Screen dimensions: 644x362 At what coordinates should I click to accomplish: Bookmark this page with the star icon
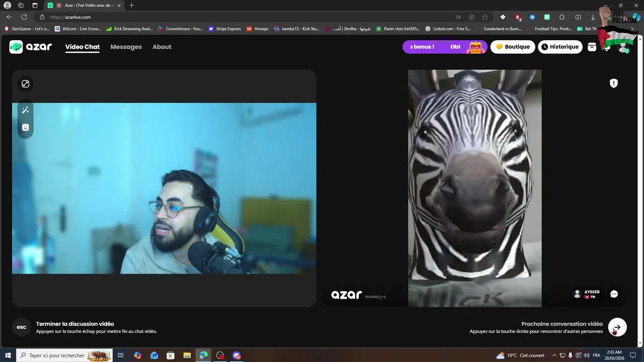[485, 17]
